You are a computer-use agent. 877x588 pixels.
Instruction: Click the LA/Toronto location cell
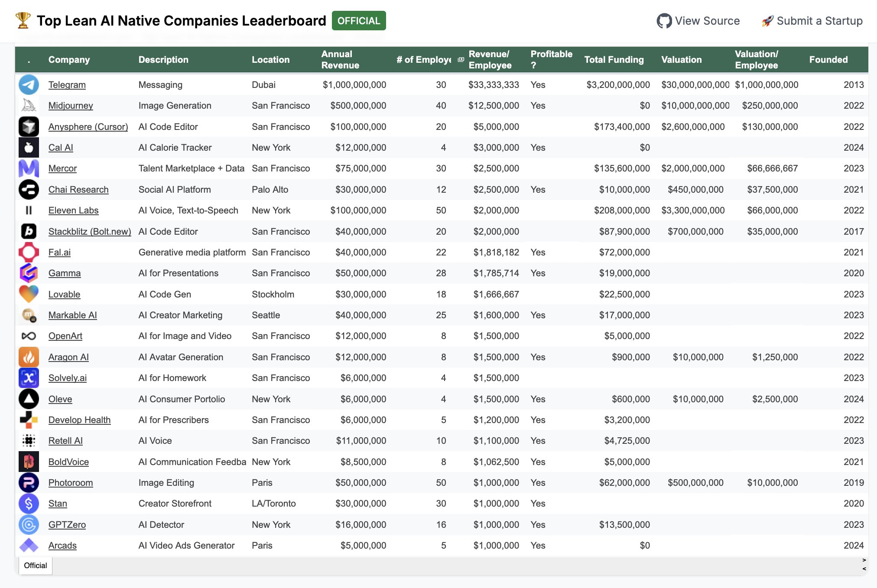274,504
